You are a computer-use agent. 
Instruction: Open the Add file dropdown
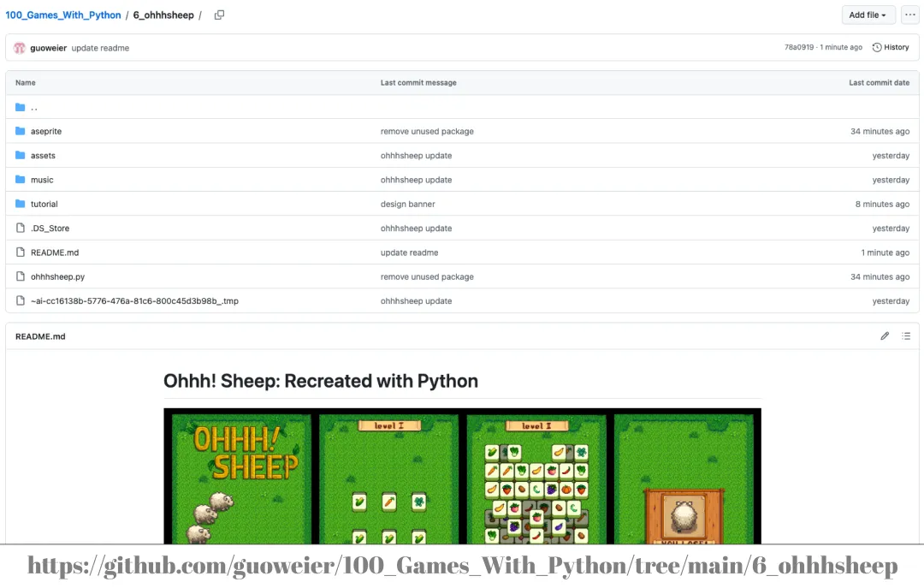(x=868, y=15)
